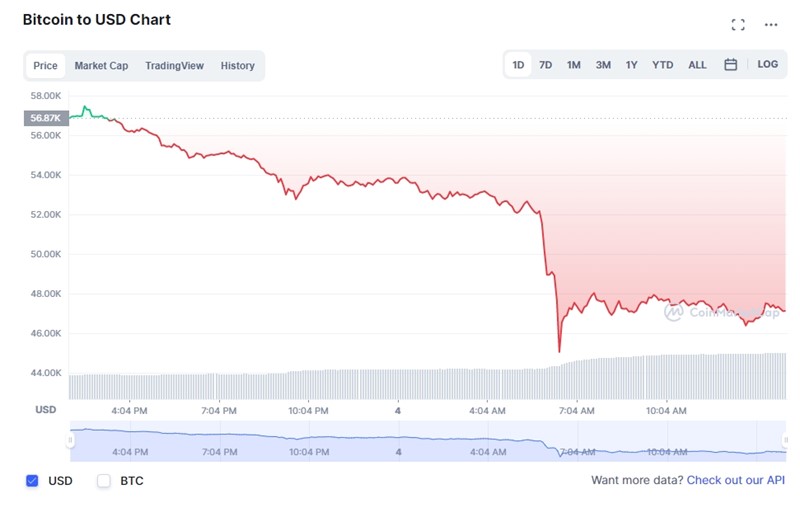
Task: Show the YTD time range
Action: point(663,65)
